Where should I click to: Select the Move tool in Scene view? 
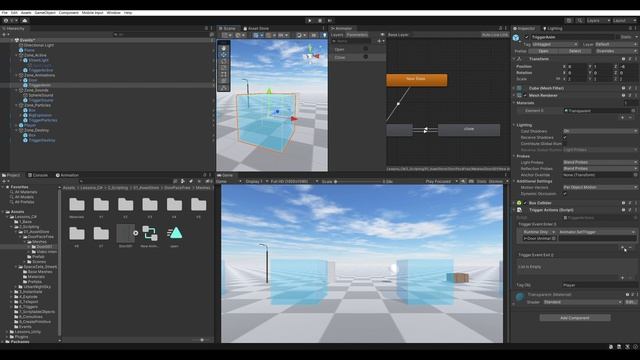223,55
